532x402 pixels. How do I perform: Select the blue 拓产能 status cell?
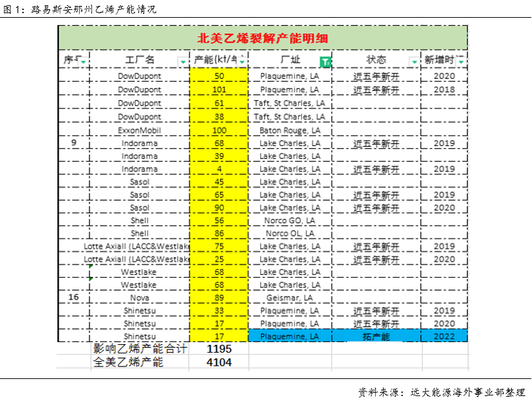click(376, 336)
